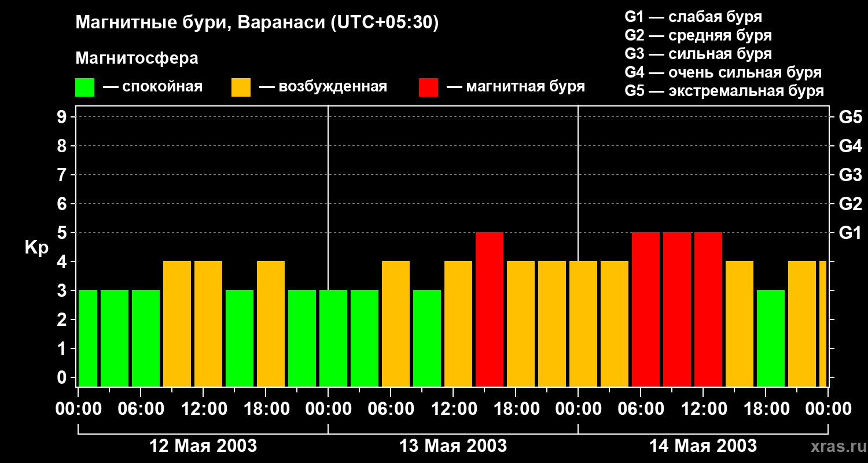Click the only green bar on 14 Мая
This screenshot has width=868, height=463.
(770, 338)
